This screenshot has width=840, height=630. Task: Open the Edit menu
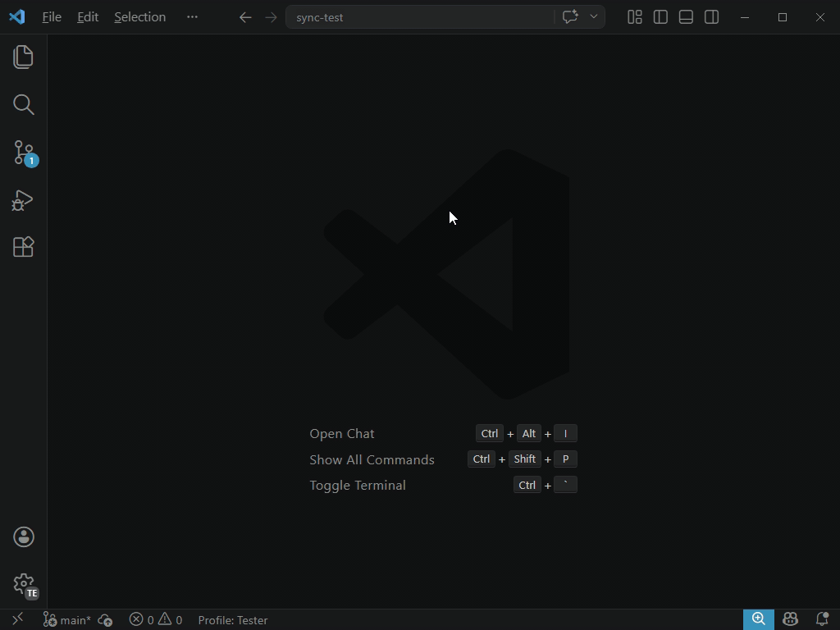click(88, 17)
